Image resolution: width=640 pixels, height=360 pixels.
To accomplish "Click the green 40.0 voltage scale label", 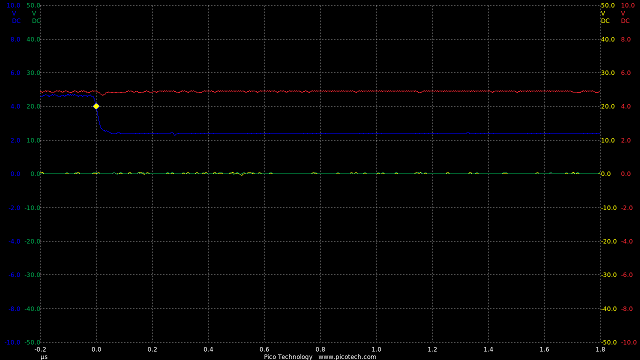I will coord(33,40).
